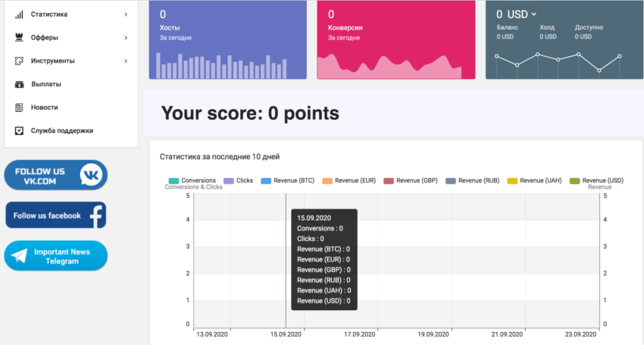
Task: Toggle the Conversions legend swatch
Action: click(x=174, y=181)
